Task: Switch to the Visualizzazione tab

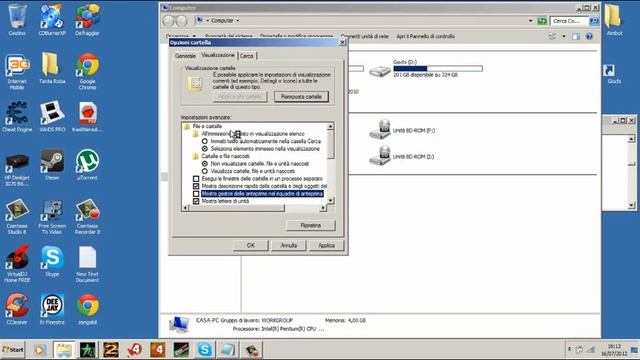Action: (x=218, y=55)
